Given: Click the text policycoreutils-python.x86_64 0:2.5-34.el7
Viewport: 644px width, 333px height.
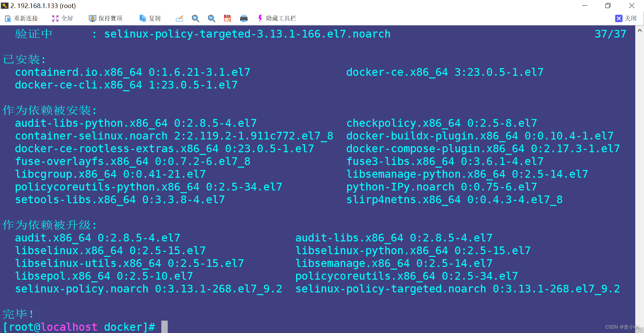Looking at the screenshot, I should [149, 187].
